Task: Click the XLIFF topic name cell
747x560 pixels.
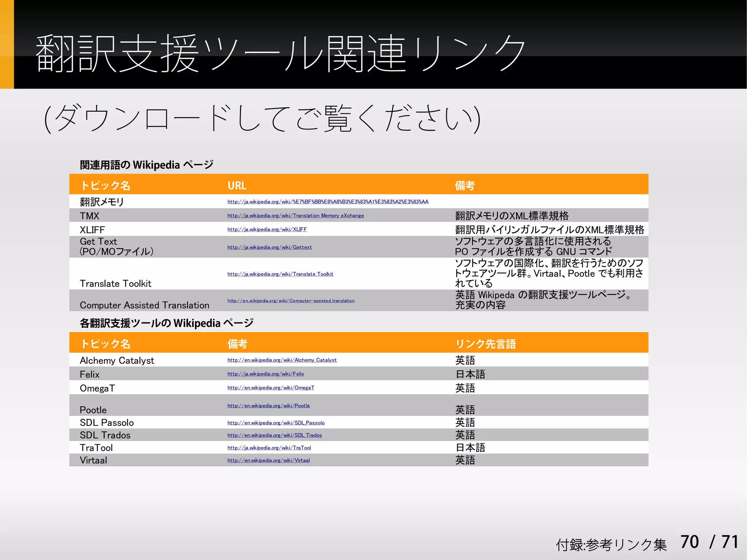Action: (x=92, y=230)
